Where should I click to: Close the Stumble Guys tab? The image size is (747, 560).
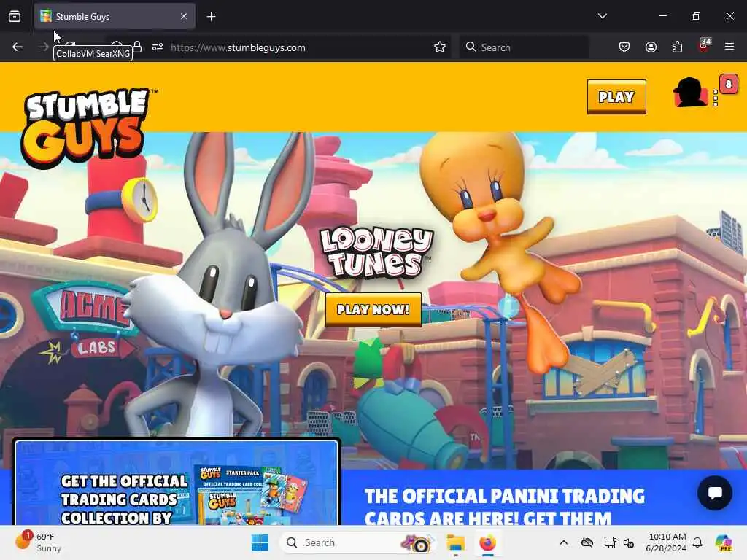[184, 16]
